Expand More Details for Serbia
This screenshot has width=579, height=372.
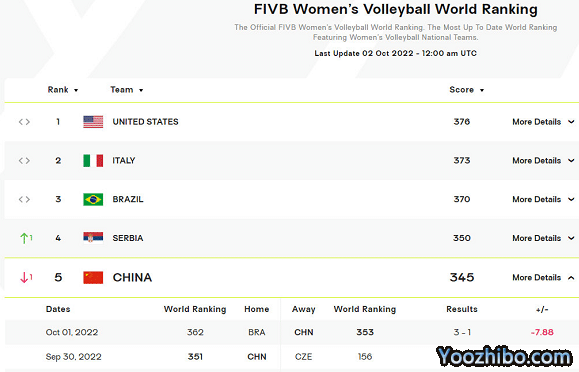pos(543,238)
